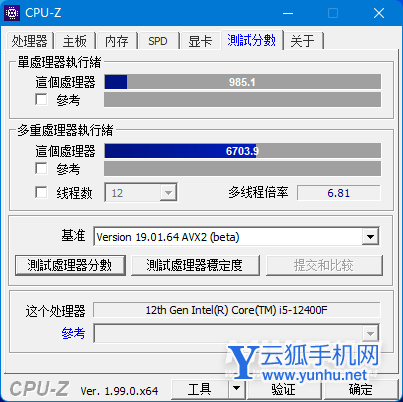Open the 内存 tab
The image size is (403, 402).
(117, 41)
